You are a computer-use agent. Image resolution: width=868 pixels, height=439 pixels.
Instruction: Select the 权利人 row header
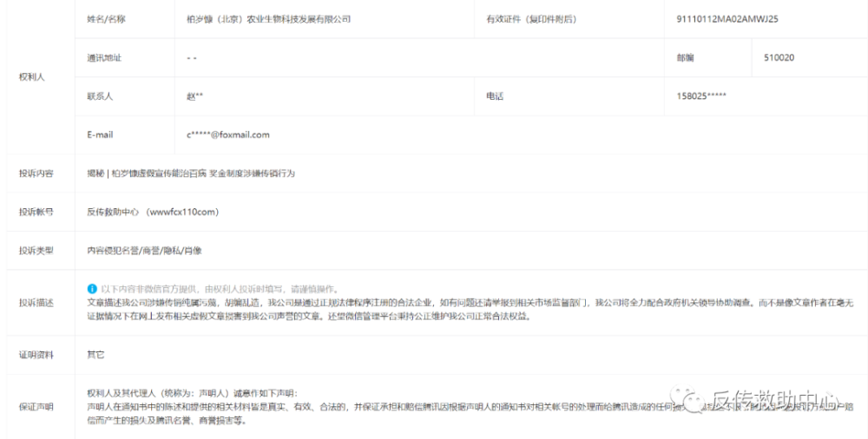point(31,77)
